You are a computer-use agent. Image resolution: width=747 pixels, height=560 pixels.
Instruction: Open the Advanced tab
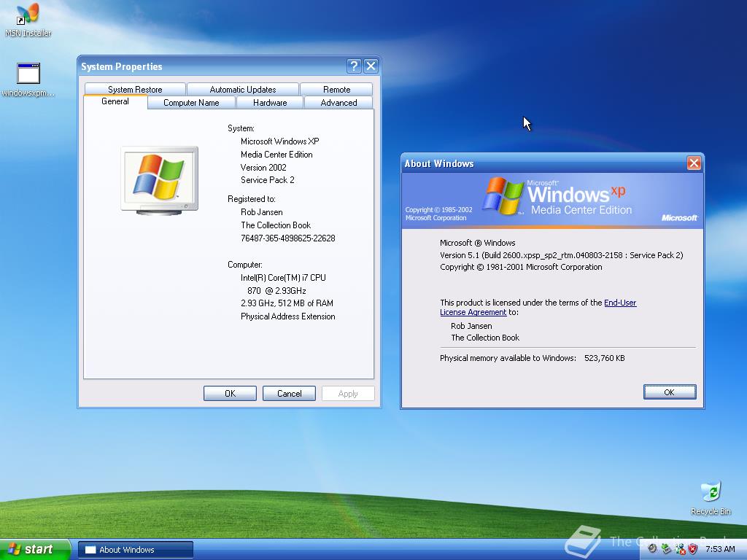pyautogui.click(x=338, y=102)
